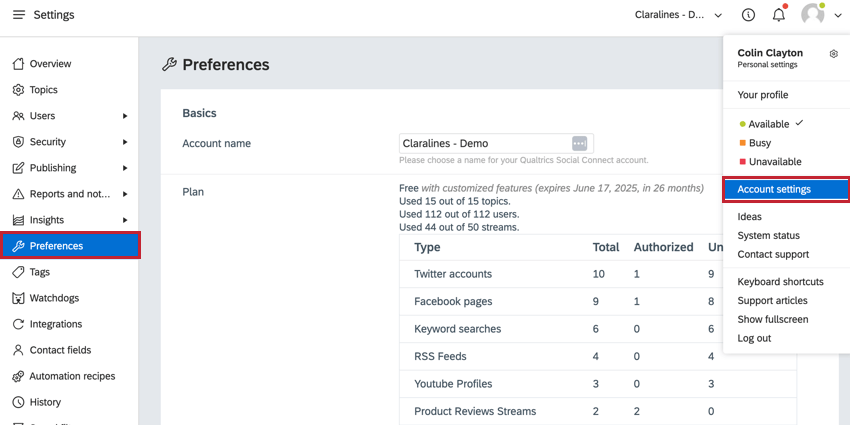The height and width of the screenshot is (425, 850).
Task: Expand the Security submenu arrow
Action: [125, 142]
